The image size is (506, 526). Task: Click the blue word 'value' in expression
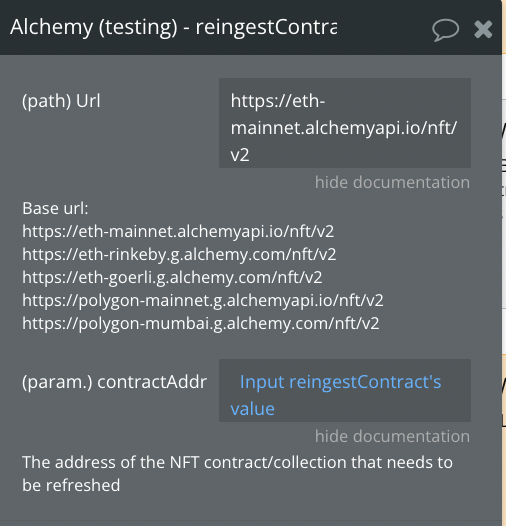(252, 409)
